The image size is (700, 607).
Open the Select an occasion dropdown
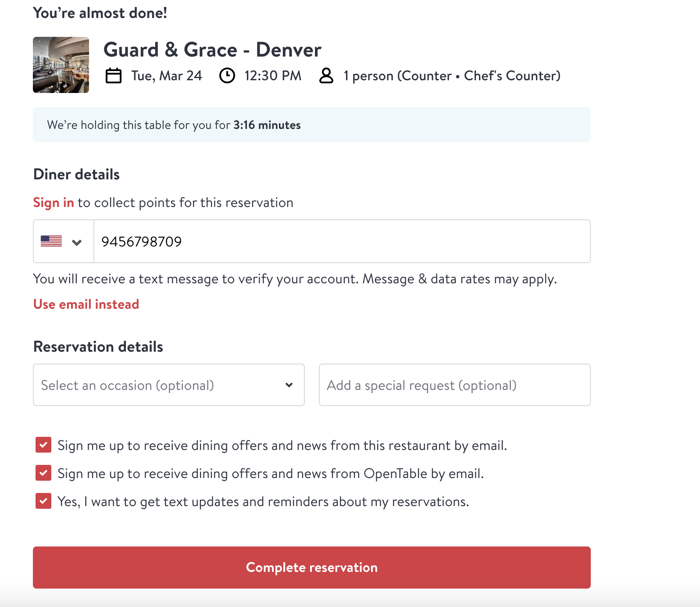169,385
